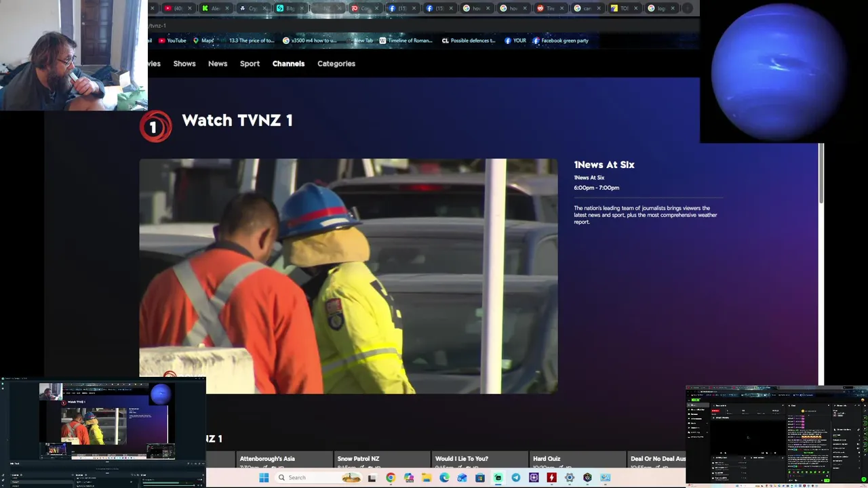The height and width of the screenshot is (488, 868).
Task: Open the hexagon app icon on taskbar
Action: point(587,478)
